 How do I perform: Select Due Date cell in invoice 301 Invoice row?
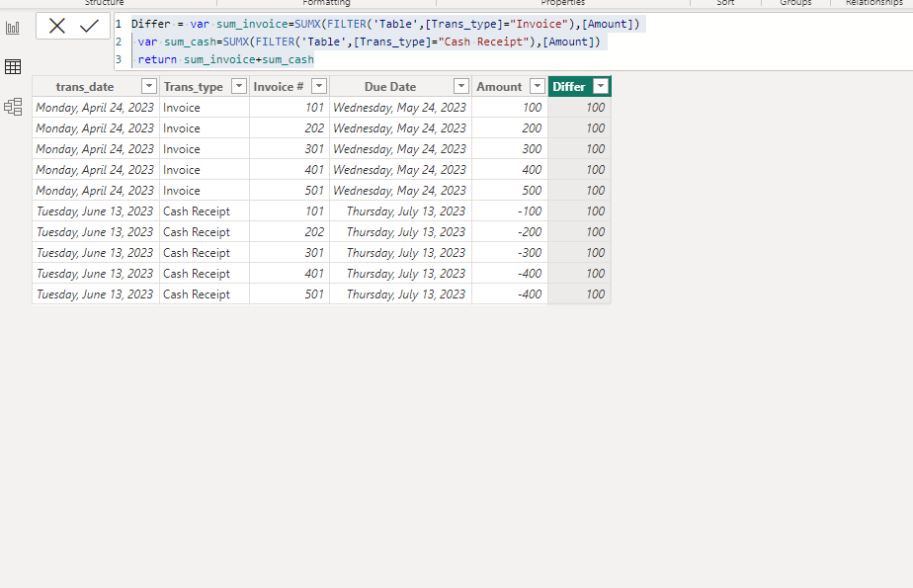click(400, 149)
